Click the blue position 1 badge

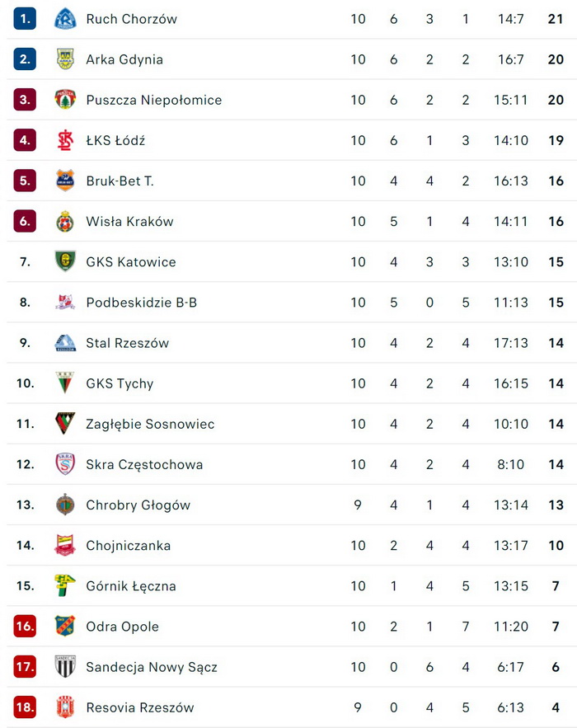point(25,19)
